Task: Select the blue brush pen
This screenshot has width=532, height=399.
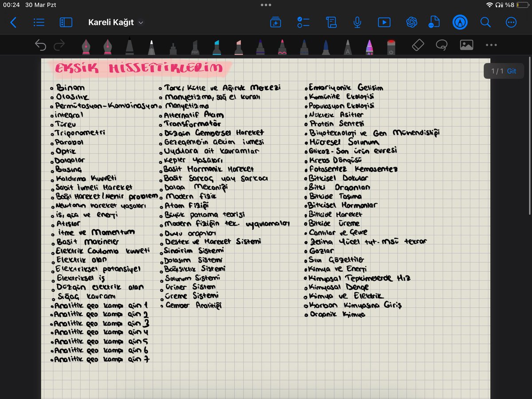Action: coord(326,47)
